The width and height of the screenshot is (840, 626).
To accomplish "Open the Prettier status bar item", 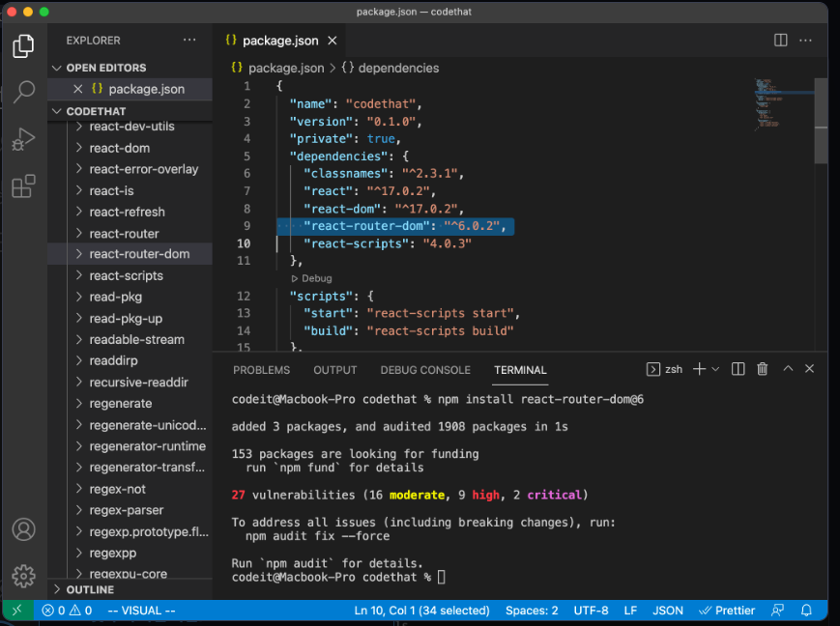I will 727,611.
